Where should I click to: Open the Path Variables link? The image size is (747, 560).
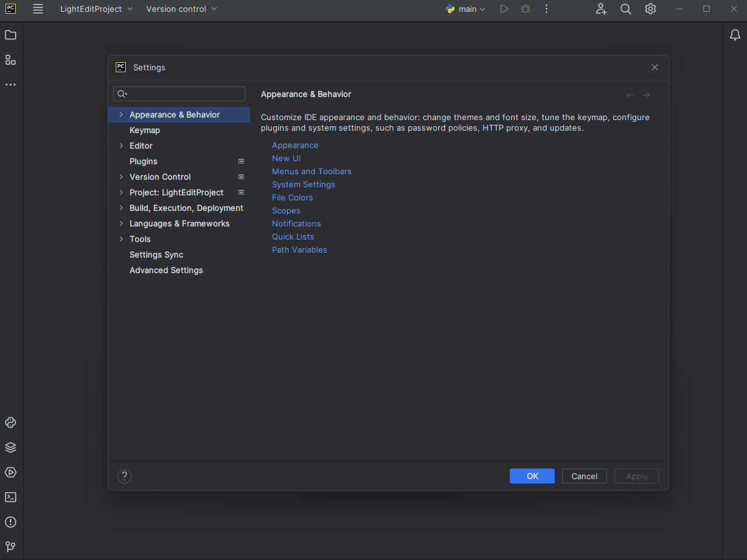299,250
